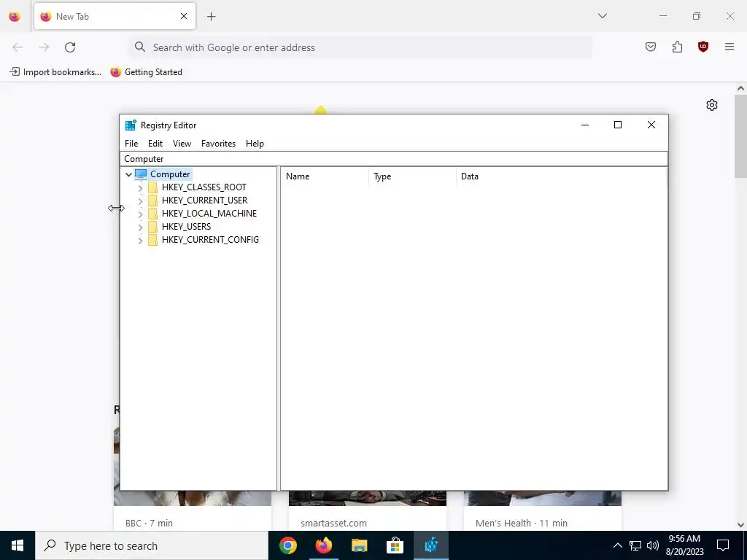Image resolution: width=747 pixels, height=560 pixels.
Task: Select the HKEY_CLASSES_ROOT folder icon
Action: coord(152,187)
